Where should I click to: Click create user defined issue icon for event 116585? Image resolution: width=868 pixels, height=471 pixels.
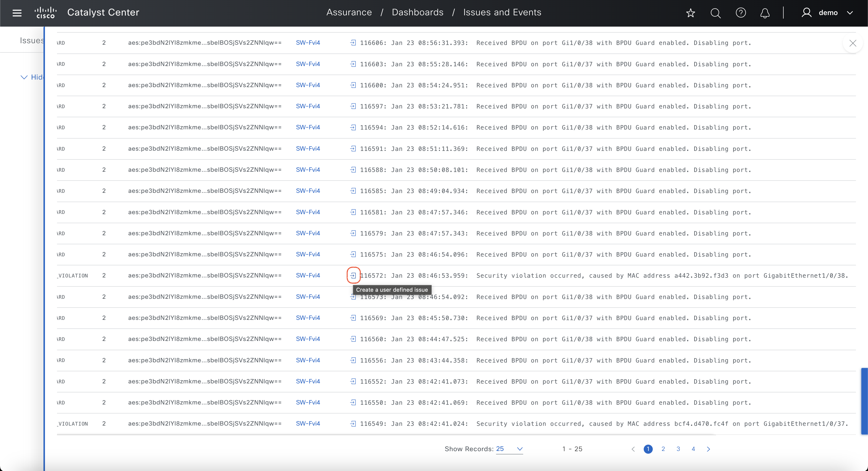[x=353, y=191]
